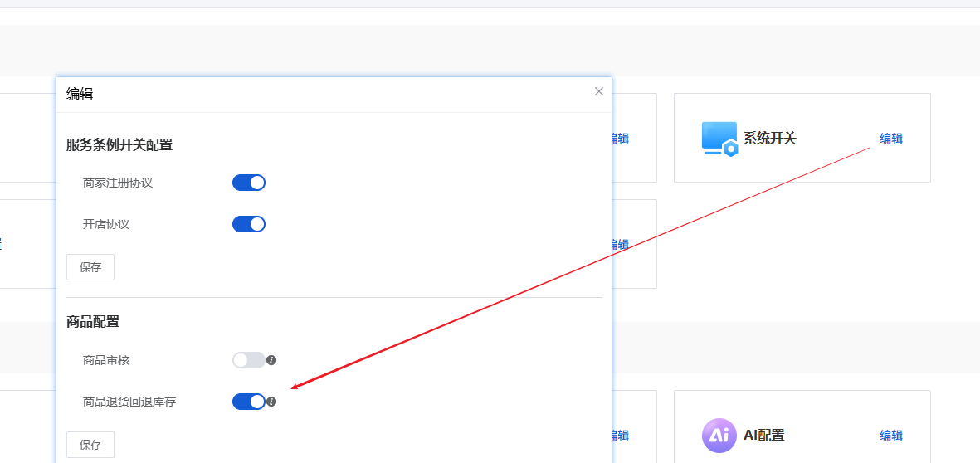
Task: Toggle the 商品退货回退库存 switch off
Action: (249, 402)
